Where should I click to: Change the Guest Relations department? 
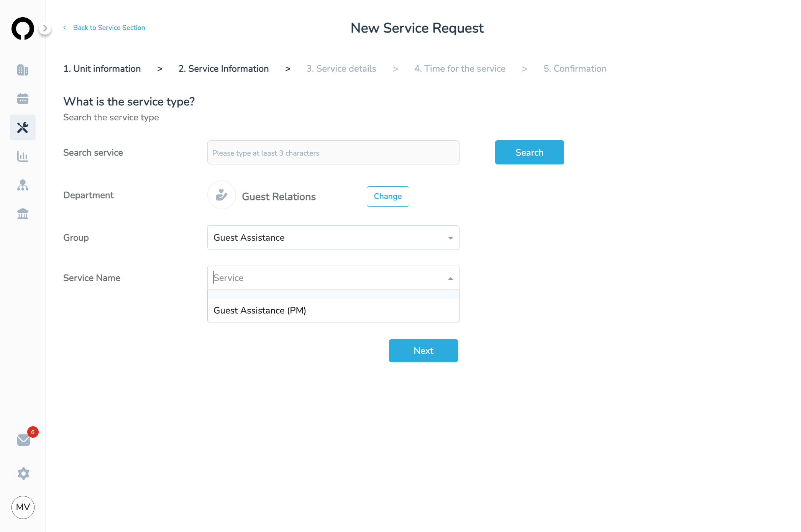click(x=388, y=196)
